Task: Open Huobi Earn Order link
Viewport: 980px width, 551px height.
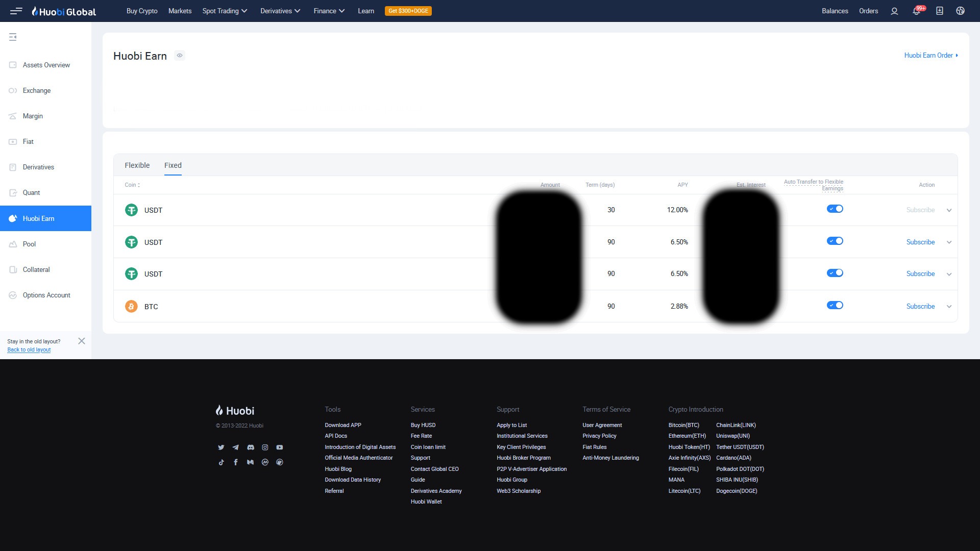Action: click(x=931, y=55)
